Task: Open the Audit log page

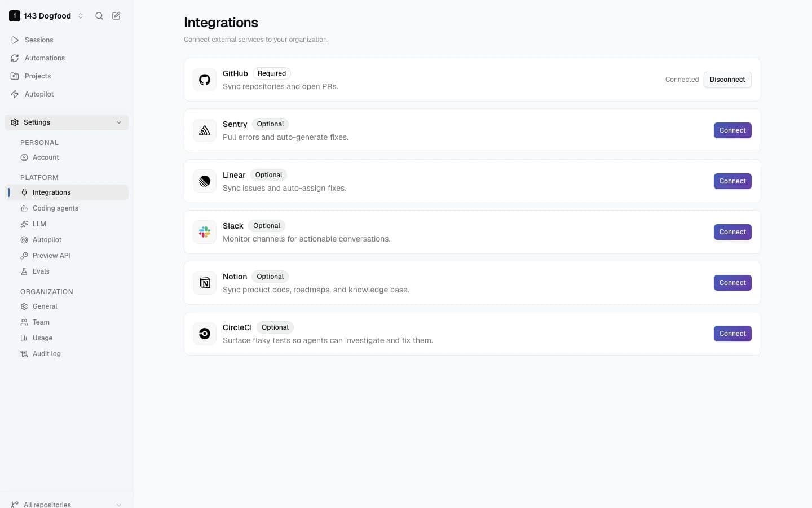Action: pos(67,354)
